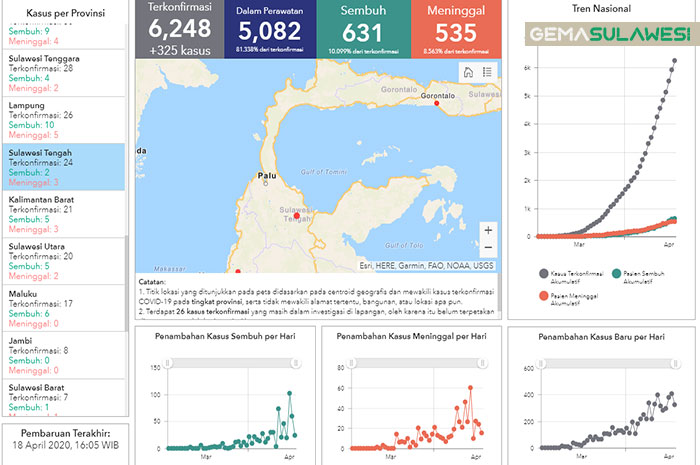The image size is (700, 465).
Task: Click the red marker in Sulawesi Tengah
Action: coord(296,215)
